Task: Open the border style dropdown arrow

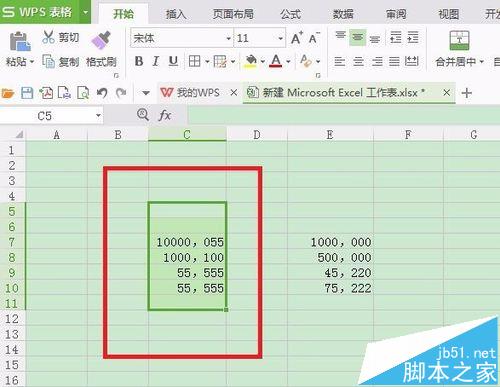Action: pos(207,62)
